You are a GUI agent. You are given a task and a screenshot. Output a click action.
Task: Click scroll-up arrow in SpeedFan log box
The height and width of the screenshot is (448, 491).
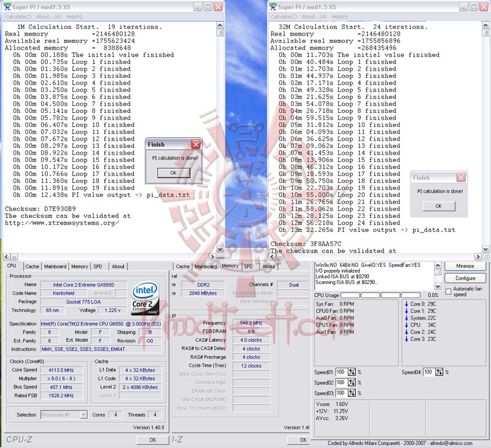pos(438,266)
